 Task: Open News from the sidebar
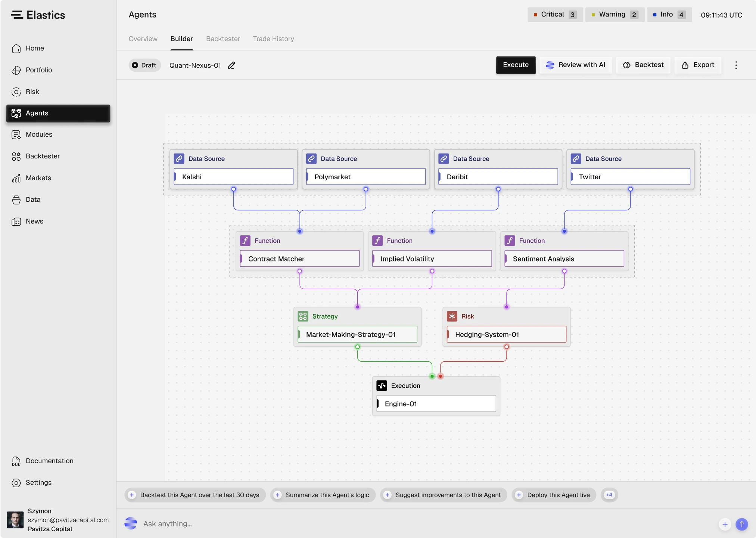point(58,221)
